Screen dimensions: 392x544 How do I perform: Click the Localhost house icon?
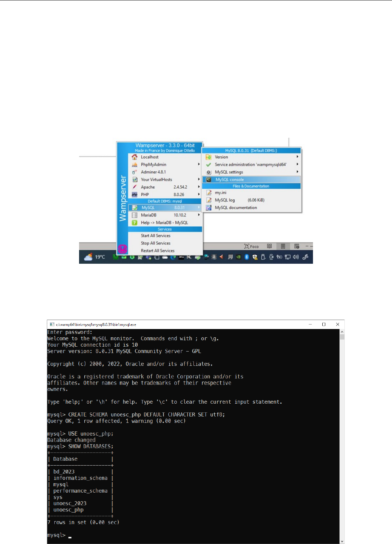coord(135,157)
